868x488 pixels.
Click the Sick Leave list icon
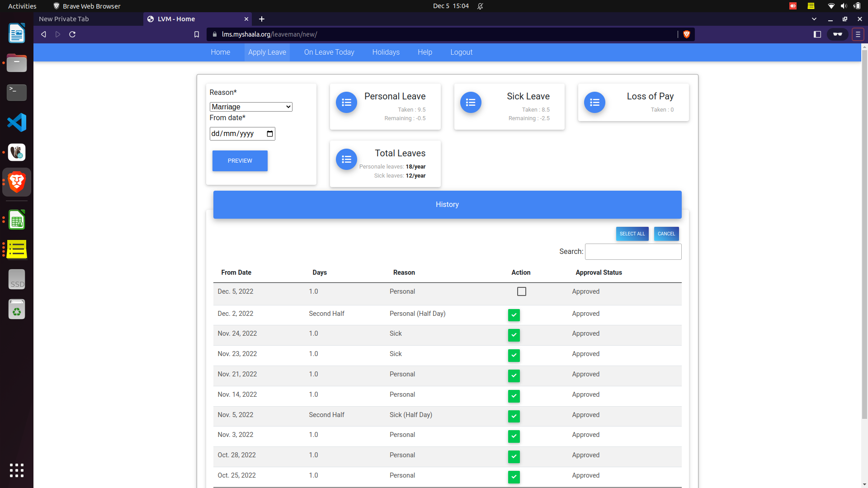[x=471, y=103]
